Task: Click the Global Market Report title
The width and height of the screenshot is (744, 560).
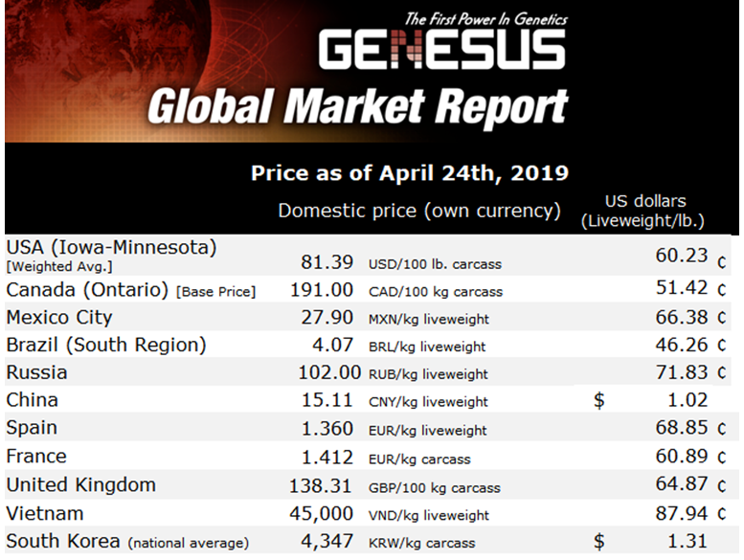Action: click(357, 108)
